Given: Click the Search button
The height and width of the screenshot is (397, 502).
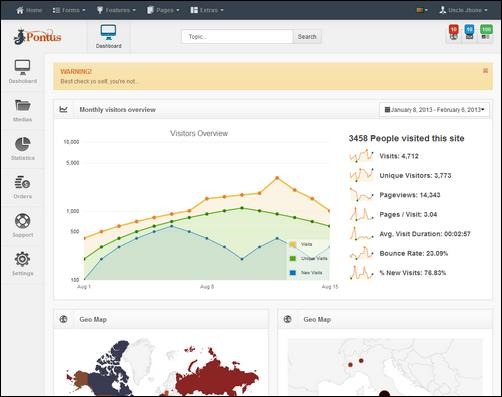Looking at the screenshot, I should coord(307,37).
